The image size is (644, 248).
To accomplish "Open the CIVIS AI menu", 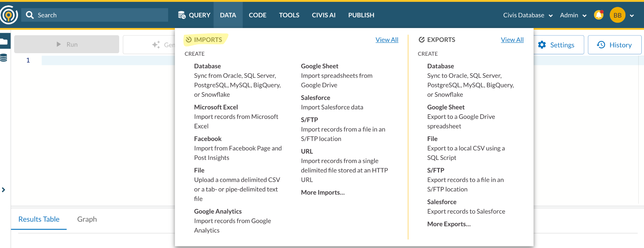I will [324, 15].
